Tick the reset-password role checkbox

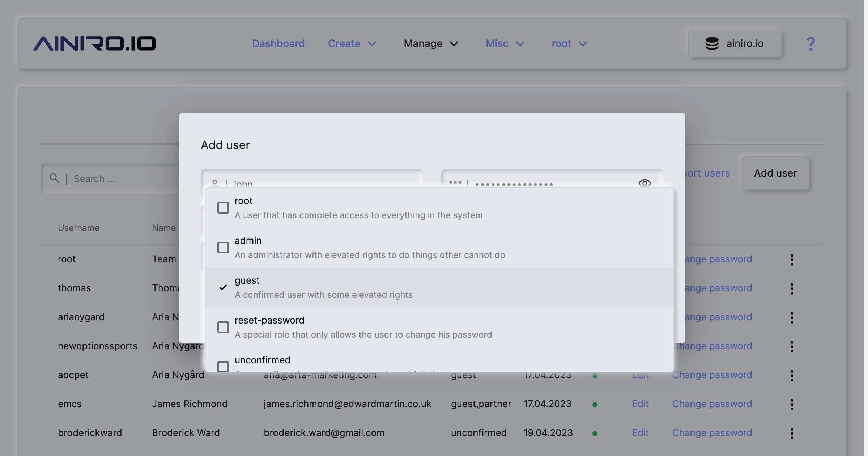(223, 327)
